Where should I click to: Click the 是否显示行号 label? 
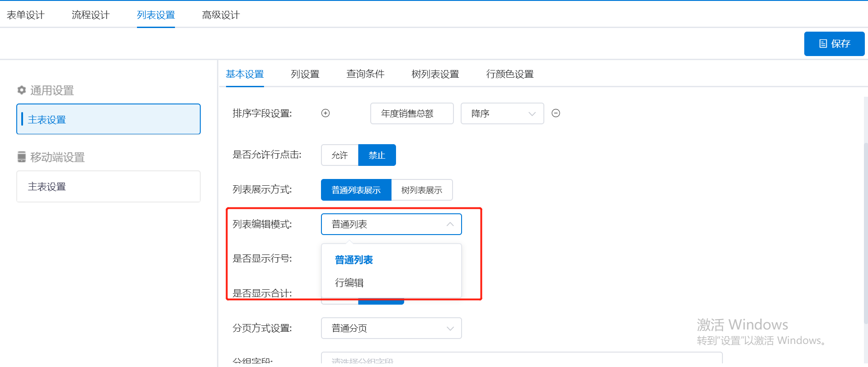(262, 259)
